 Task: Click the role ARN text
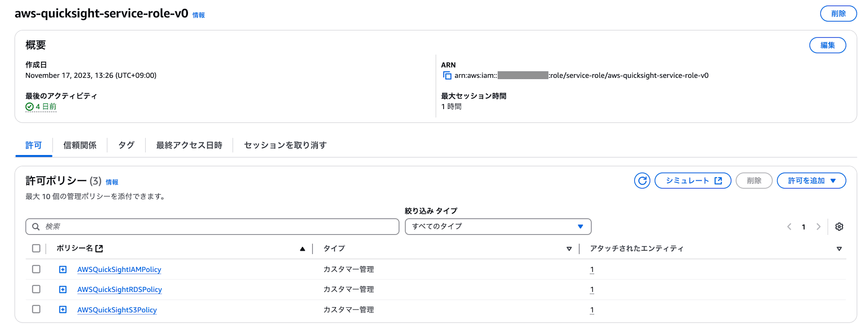click(582, 76)
